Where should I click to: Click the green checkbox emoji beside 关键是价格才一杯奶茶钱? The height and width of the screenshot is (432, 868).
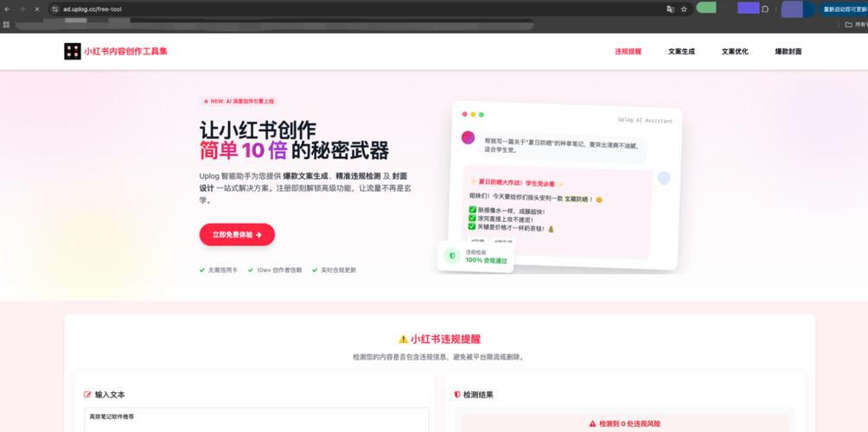click(472, 226)
